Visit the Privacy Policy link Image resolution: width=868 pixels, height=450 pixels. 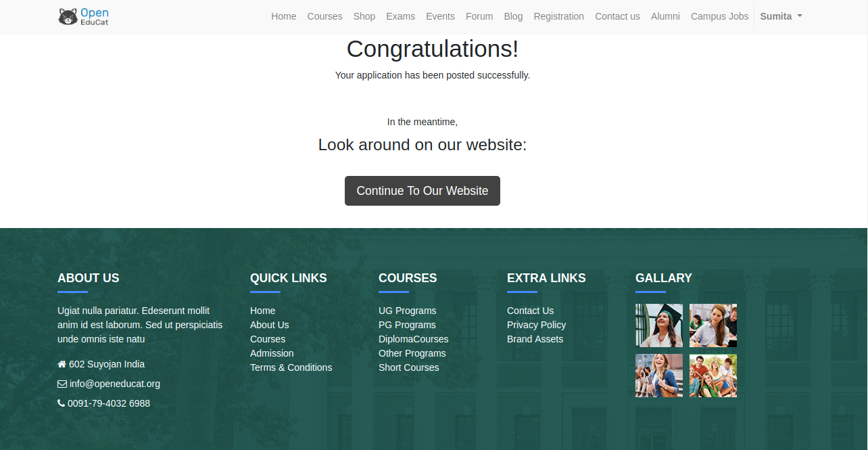536,325
